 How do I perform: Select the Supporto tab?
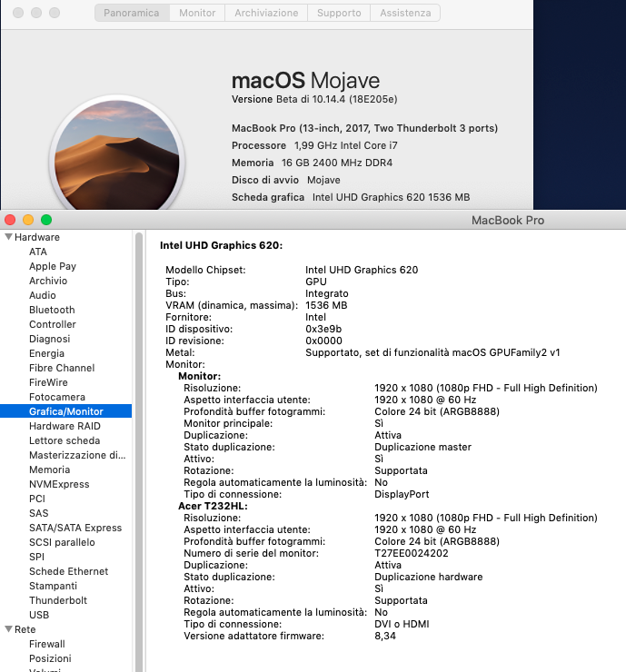[x=339, y=13]
